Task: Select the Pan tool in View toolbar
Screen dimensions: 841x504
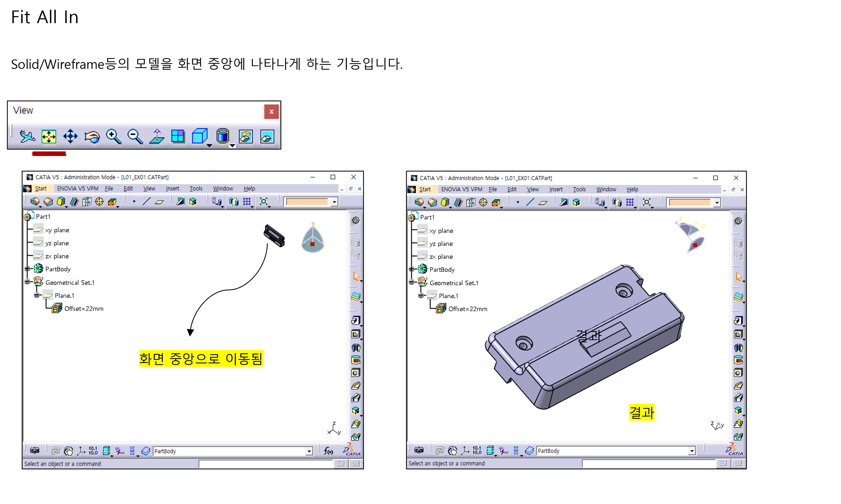Action: pos(70,137)
